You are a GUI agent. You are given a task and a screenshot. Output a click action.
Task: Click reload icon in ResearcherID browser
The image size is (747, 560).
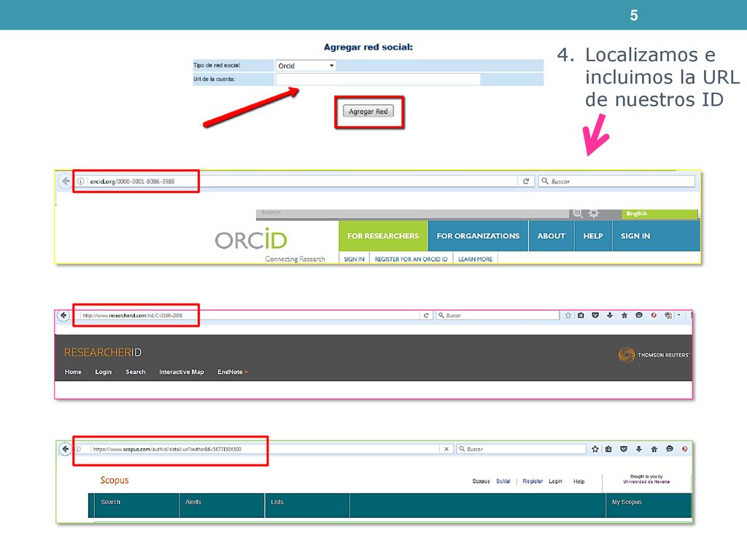(426, 315)
